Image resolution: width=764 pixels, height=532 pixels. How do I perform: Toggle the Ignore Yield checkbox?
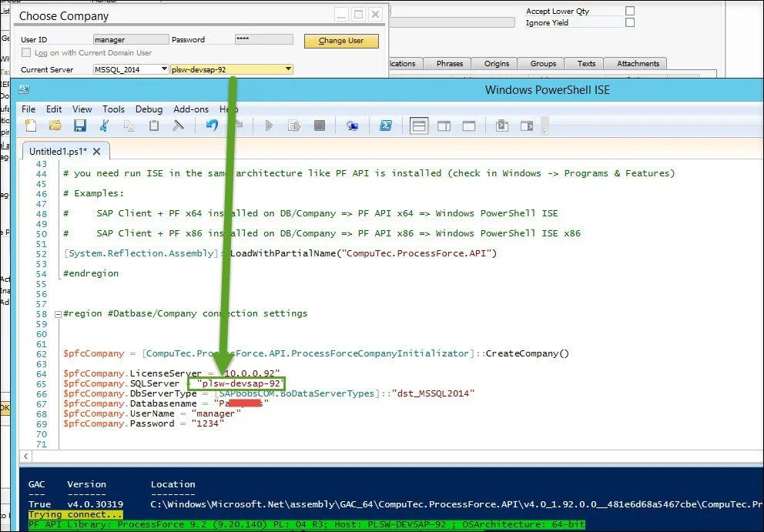[x=630, y=23]
